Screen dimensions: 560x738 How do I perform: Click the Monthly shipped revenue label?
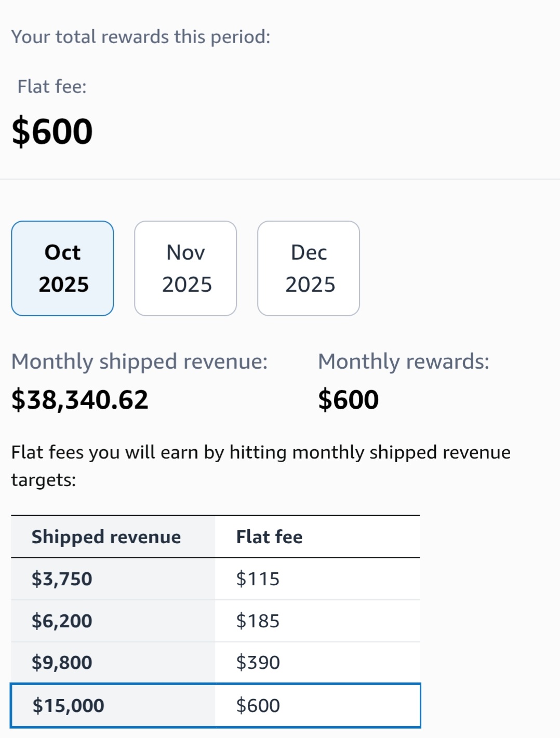click(139, 361)
